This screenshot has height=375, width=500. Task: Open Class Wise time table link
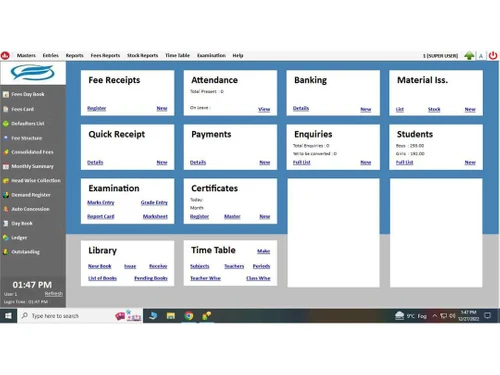[x=258, y=278]
